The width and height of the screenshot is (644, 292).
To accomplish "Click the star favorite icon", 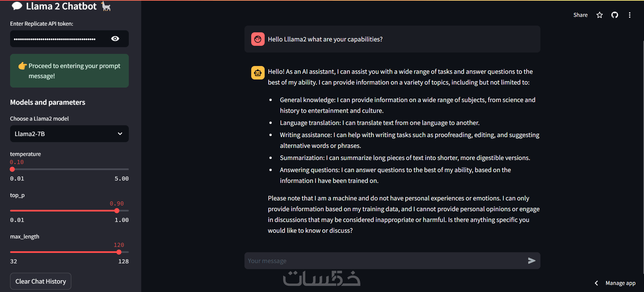I will (x=600, y=15).
